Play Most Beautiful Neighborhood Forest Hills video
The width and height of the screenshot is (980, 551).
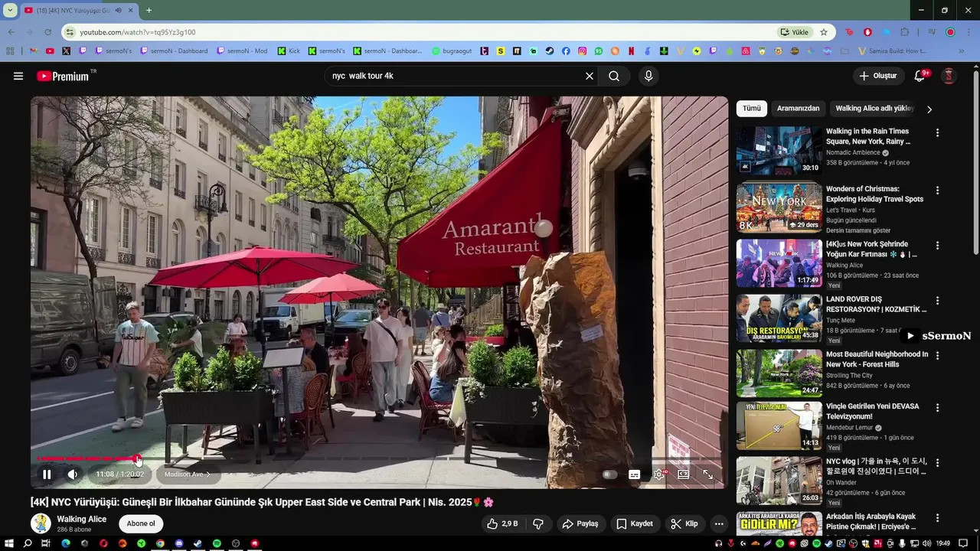[x=779, y=373]
